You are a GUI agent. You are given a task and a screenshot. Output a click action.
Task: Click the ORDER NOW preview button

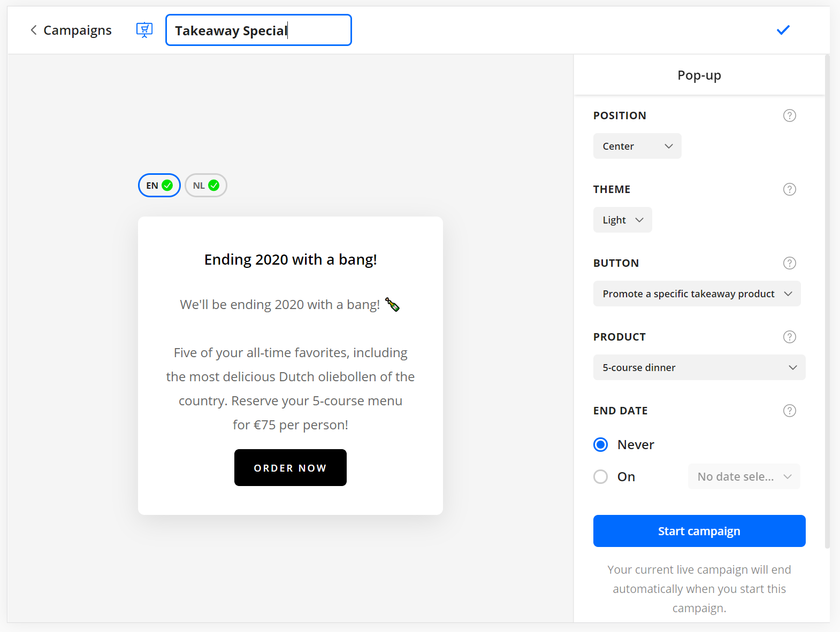290,468
